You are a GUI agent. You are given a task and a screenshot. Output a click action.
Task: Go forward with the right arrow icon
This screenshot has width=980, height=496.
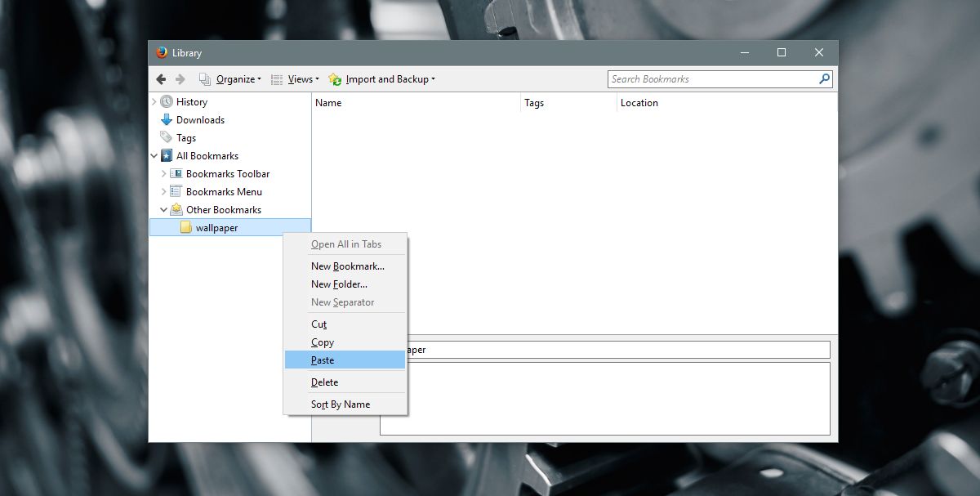tap(180, 79)
